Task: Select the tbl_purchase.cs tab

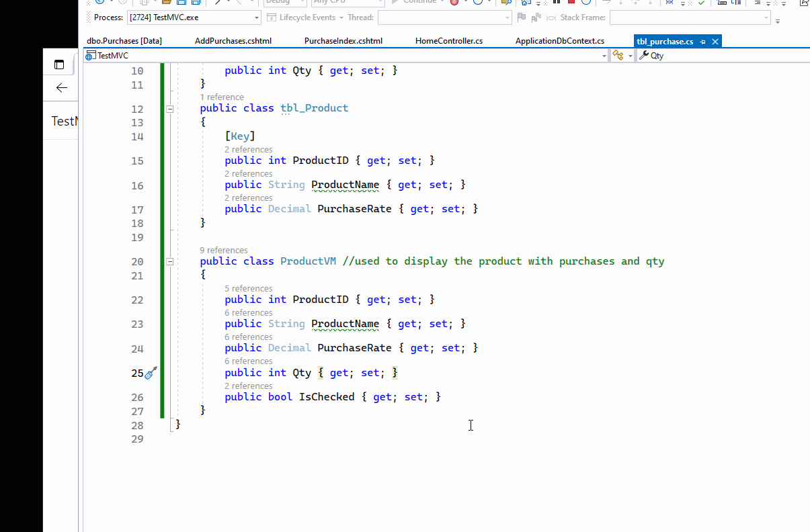Action: [665, 42]
